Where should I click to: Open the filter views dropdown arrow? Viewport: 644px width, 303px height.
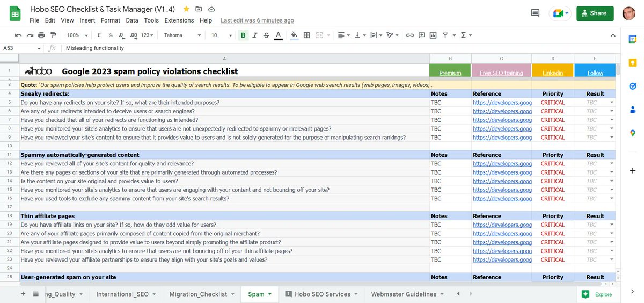[454, 35]
